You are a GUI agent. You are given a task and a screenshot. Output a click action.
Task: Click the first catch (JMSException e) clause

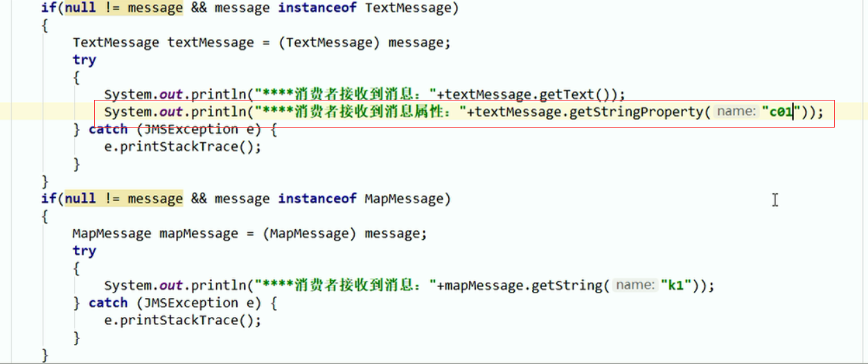pos(175,130)
